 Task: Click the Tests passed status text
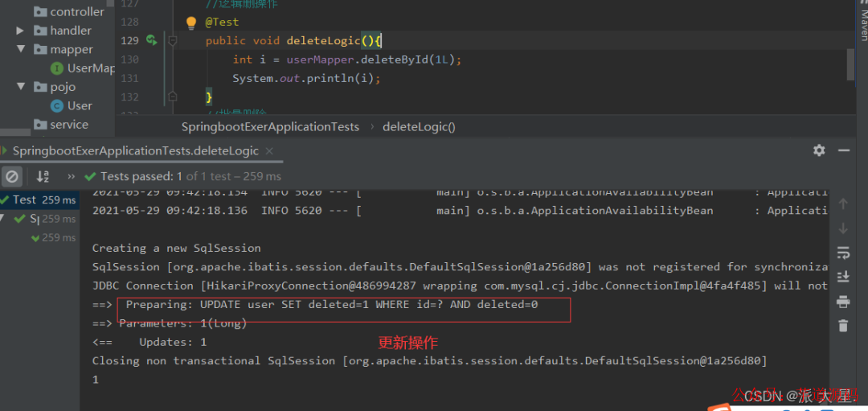click(x=190, y=177)
